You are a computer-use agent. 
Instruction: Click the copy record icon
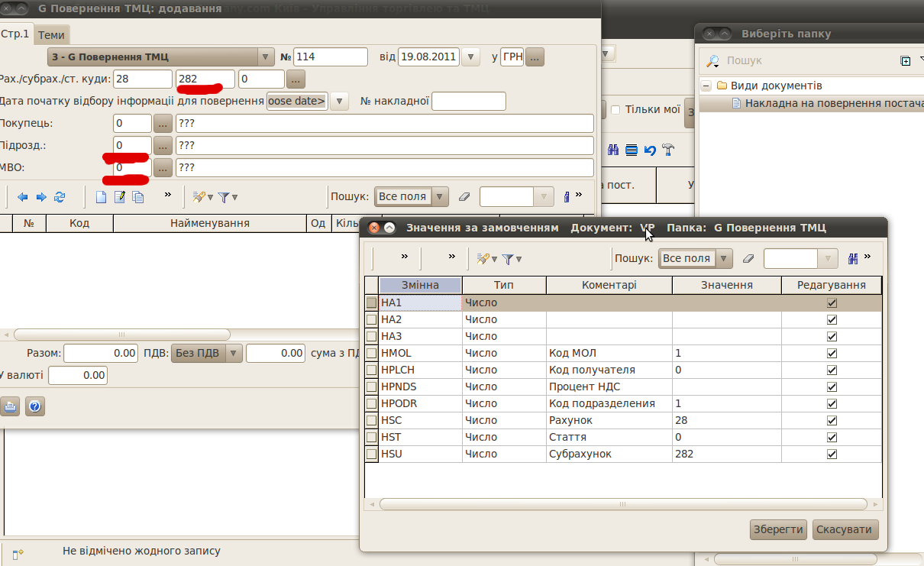(x=138, y=197)
